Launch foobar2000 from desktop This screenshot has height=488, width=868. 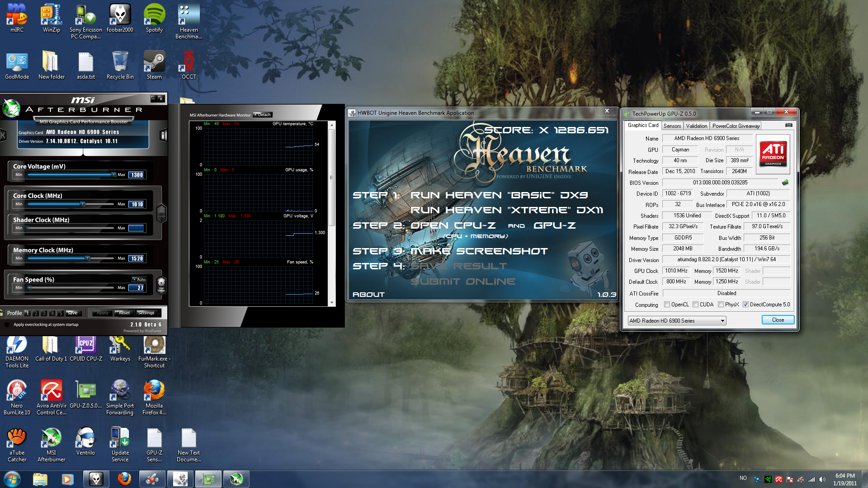[120, 18]
